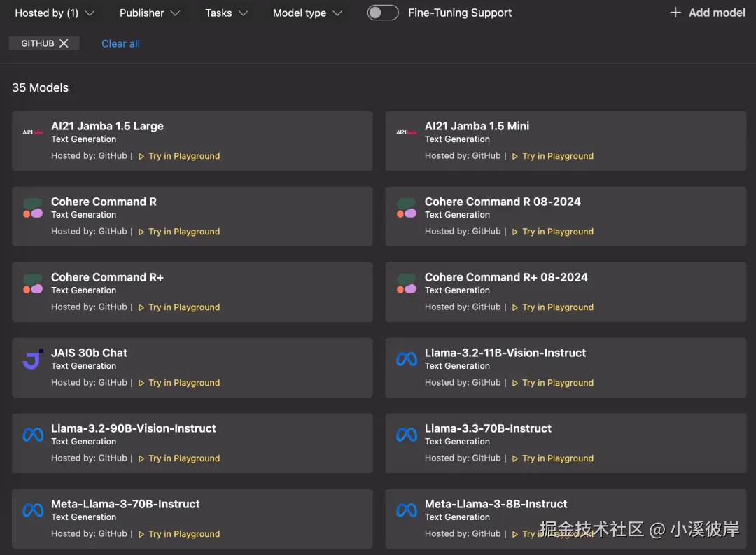Click the Add model button
Viewport: 756px width, 555px height.
[708, 13]
